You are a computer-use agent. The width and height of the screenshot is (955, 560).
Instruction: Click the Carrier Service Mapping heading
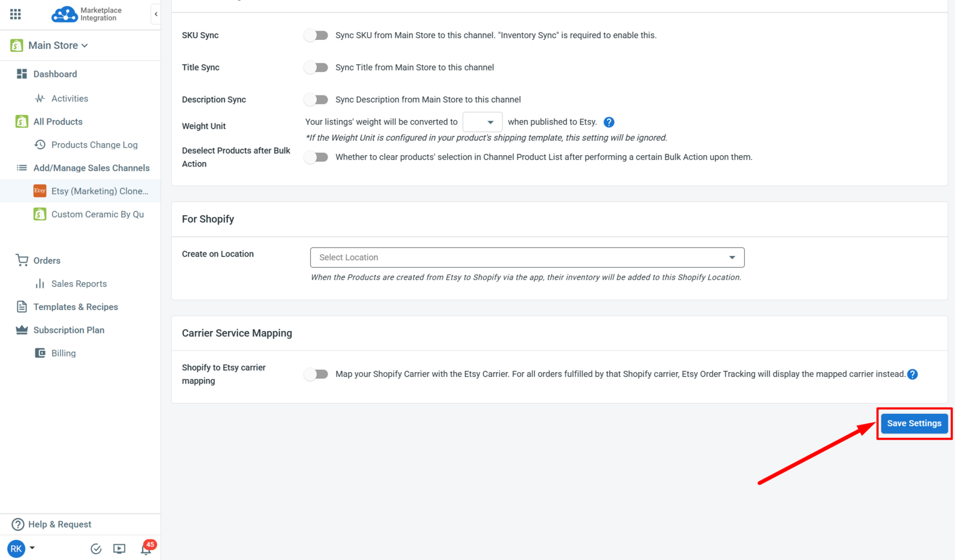pos(237,333)
